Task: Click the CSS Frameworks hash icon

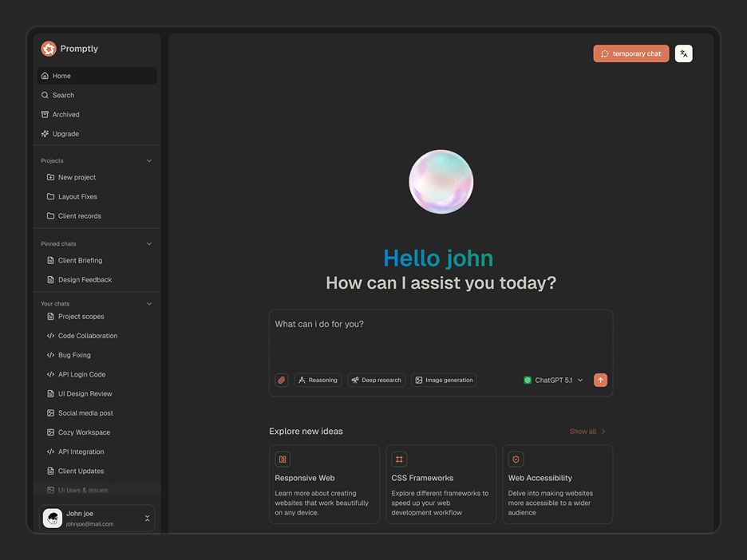Action: 399,459
